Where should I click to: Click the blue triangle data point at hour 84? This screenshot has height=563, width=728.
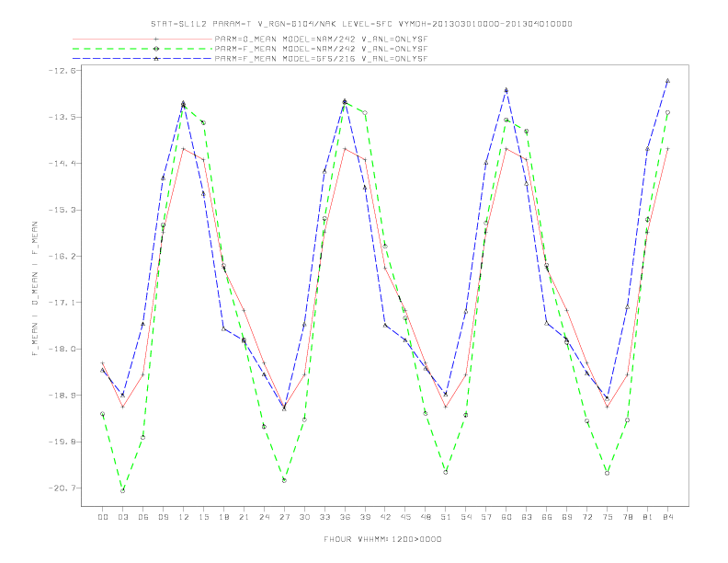668,80
